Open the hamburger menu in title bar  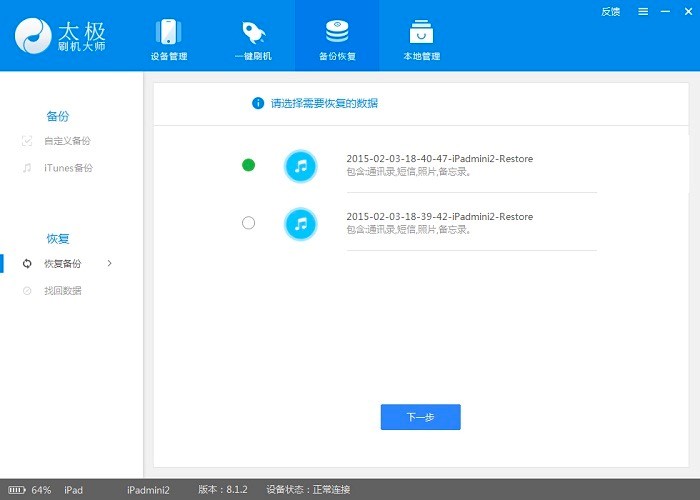pyautogui.click(x=641, y=12)
